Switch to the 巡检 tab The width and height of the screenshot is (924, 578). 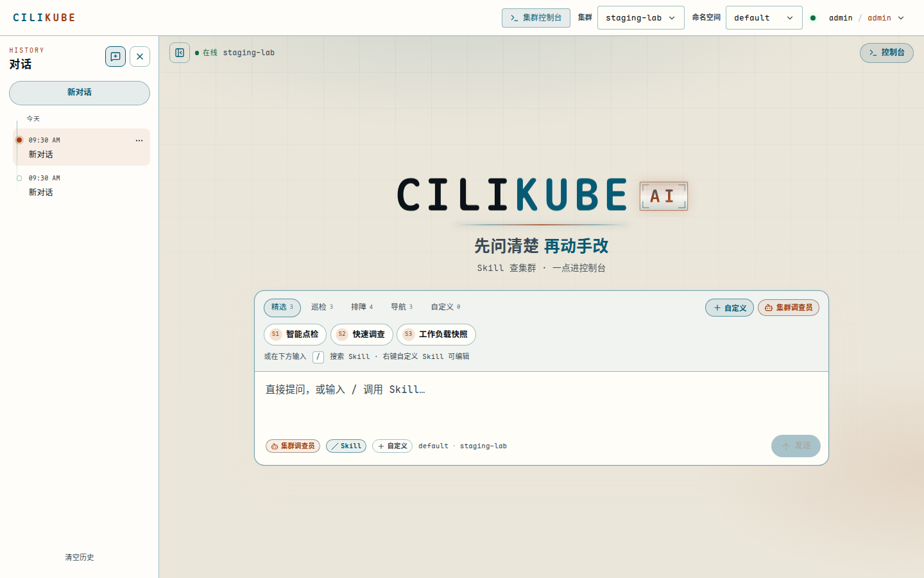(322, 307)
